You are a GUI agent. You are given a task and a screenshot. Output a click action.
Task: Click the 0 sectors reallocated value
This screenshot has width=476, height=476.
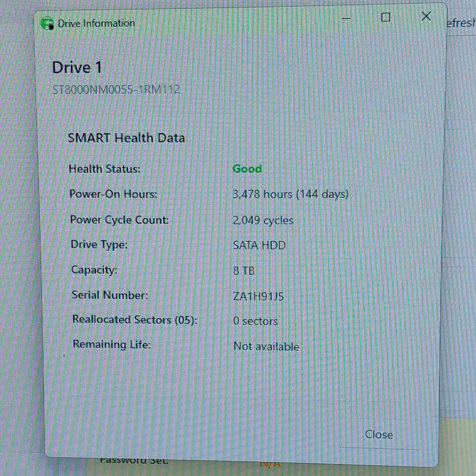click(x=255, y=321)
